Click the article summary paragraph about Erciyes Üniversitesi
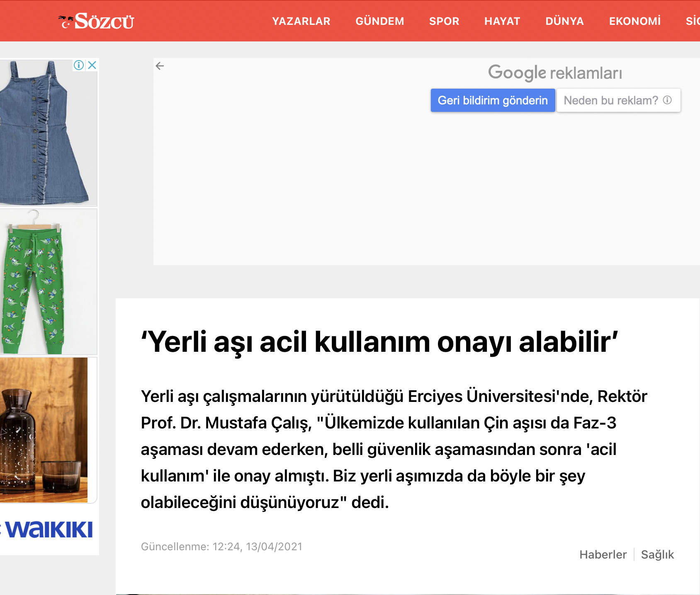This screenshot has width=700, height=595. [x=394, y=449]
